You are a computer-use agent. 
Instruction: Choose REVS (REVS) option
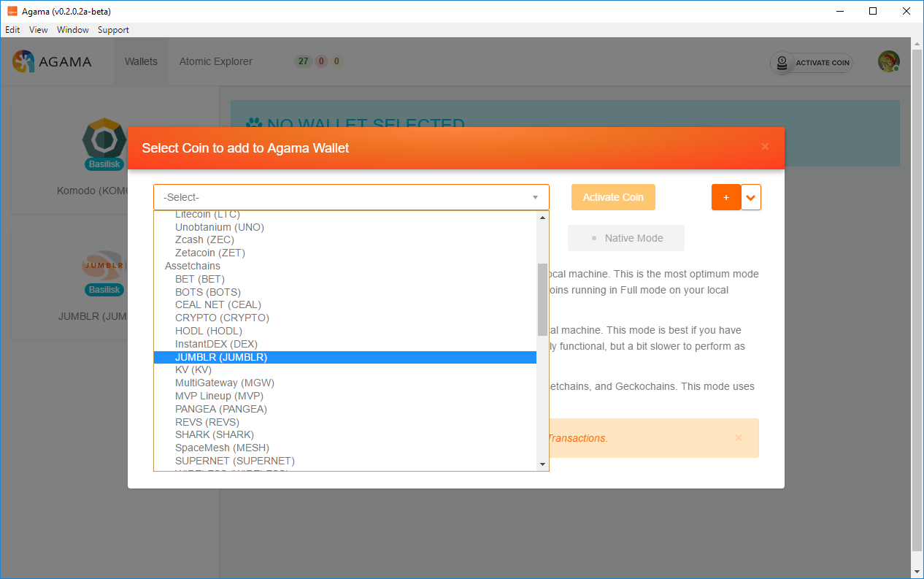(344, 422)
